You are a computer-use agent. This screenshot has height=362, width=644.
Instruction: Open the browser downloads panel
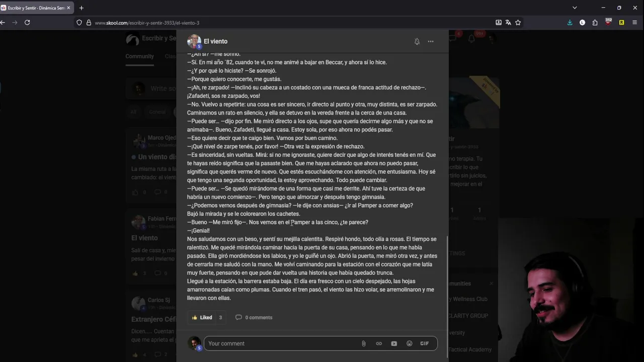pos(570,23)
